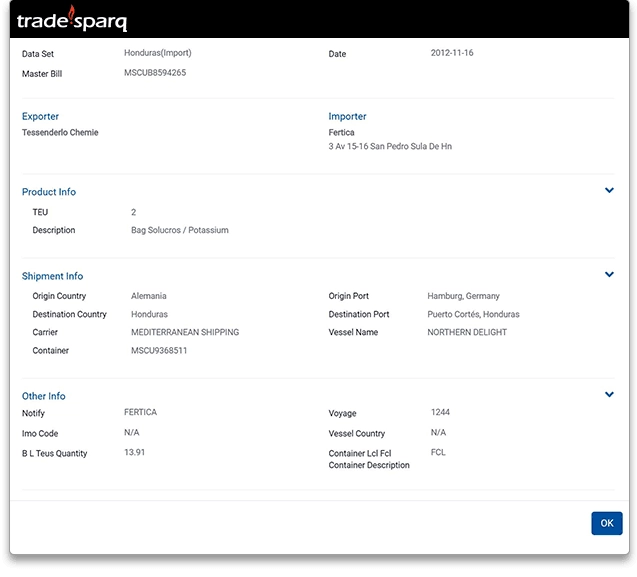Click B L Teus Quantity value 13.91

(x=134, y=452)
